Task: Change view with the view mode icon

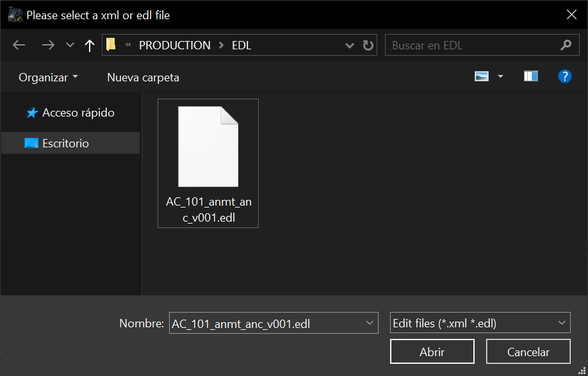Action: tap(482, 77)
